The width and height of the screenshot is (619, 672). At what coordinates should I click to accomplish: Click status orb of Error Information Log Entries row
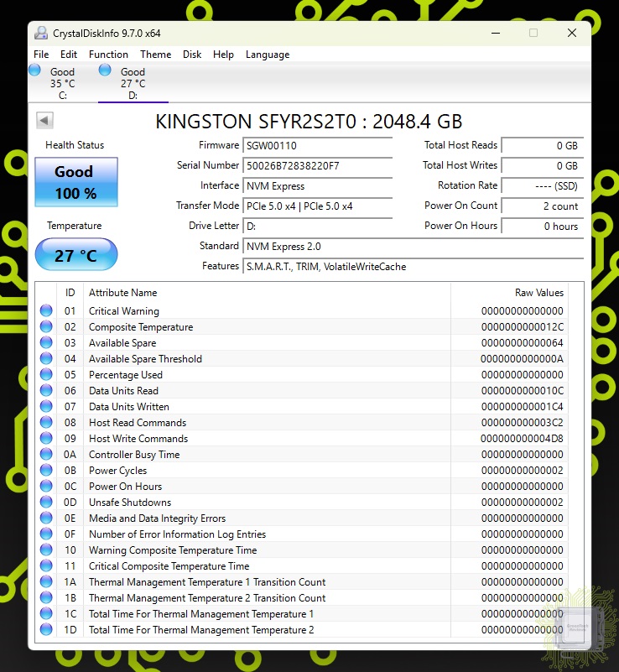click(x=46, y=534)
